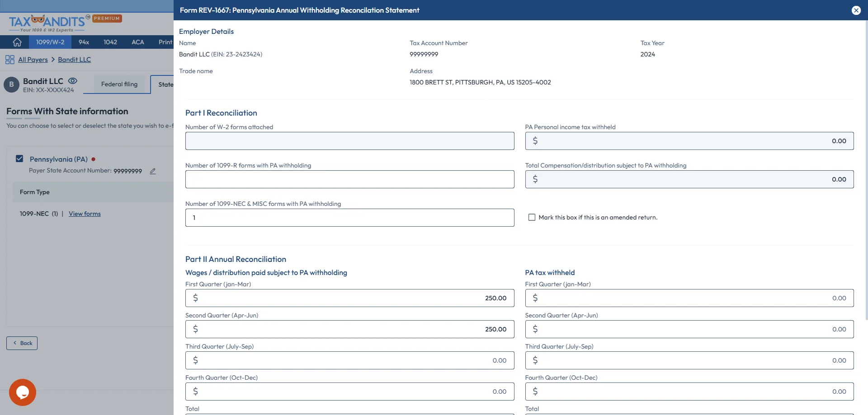Image resolution: width=868 pixels, height=415 pixels.
Task: Click the Part I Reconciliation heading
Action: [221, 113]
